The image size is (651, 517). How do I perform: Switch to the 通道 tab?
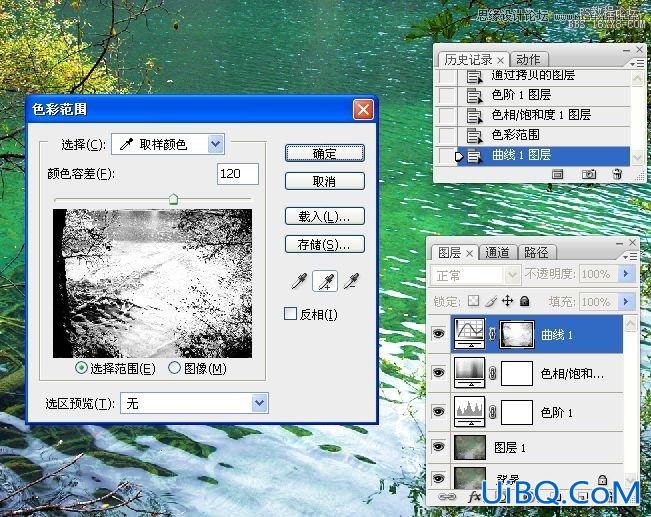pyautogui.click(x=497, y=252)
